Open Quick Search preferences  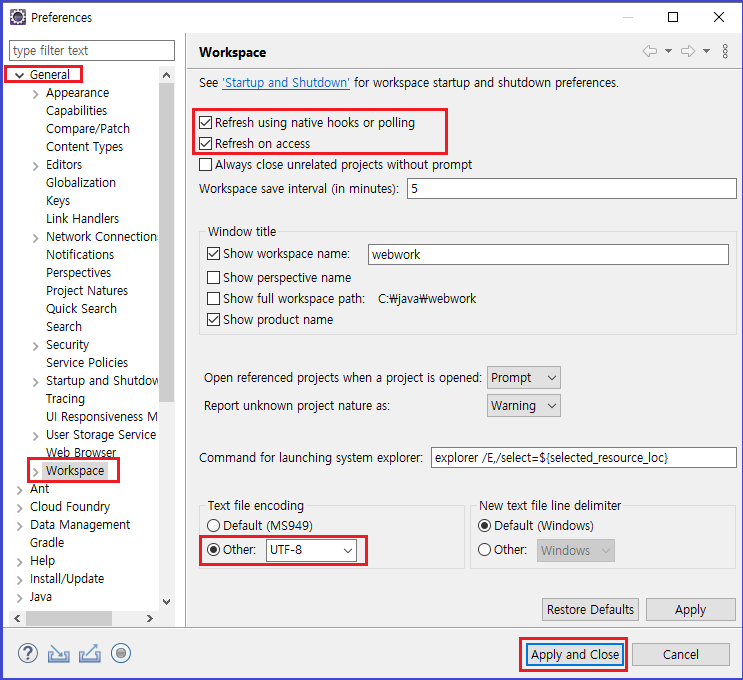(82, 308)
